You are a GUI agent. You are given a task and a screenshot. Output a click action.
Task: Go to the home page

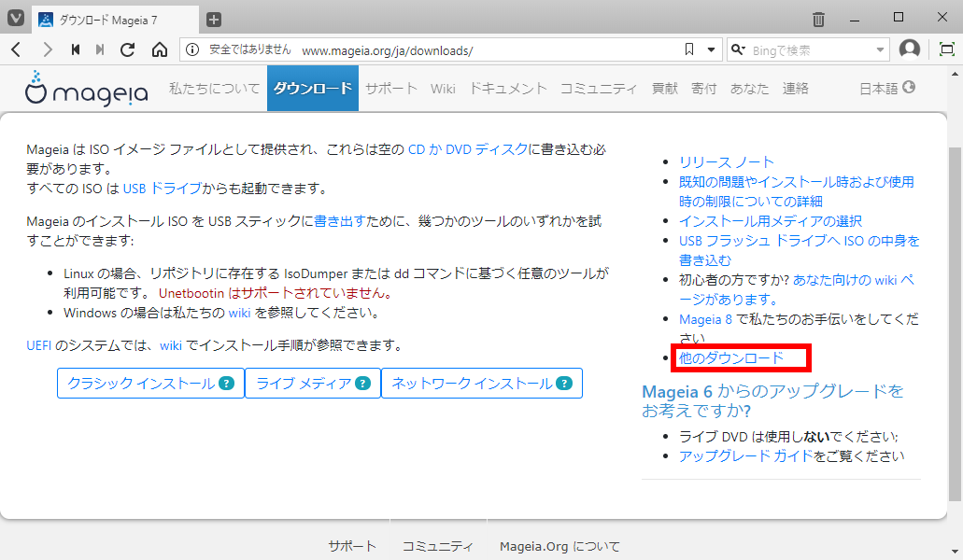160,49
